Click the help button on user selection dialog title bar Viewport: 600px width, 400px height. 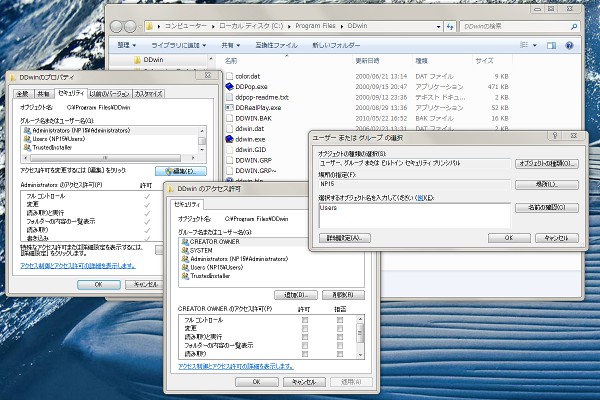tap(555, 136)
